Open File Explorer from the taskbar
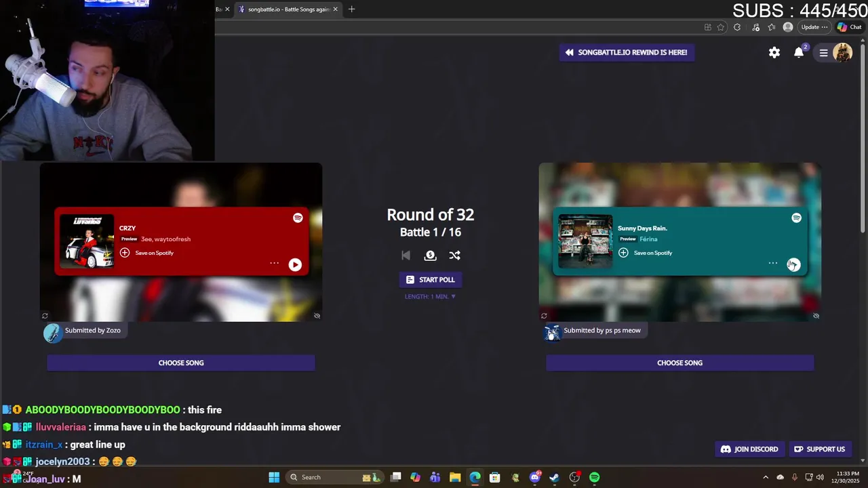Screen dimensions: 868x488 pos(455,477)
